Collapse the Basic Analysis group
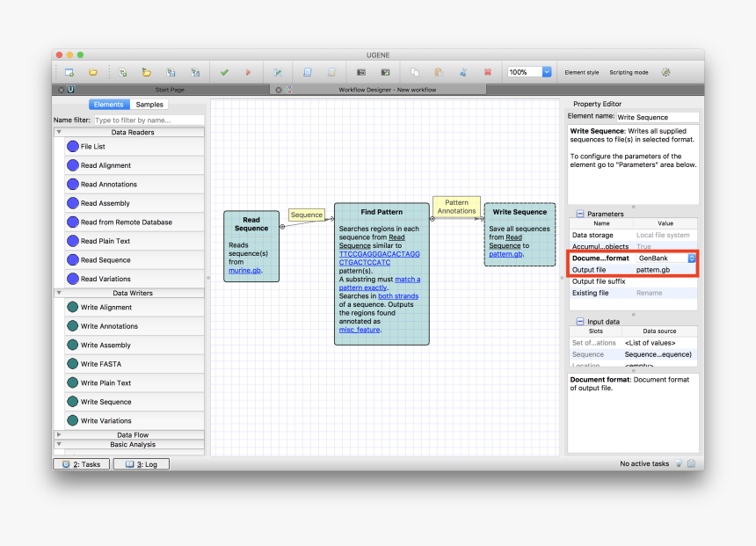This screenshot has height=546, width=756. (59, 444)
